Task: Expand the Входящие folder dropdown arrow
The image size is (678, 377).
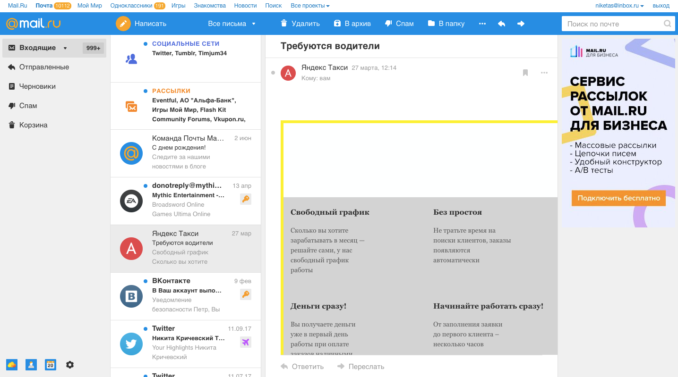Action: pyautogui.click(x=65, y=48)
